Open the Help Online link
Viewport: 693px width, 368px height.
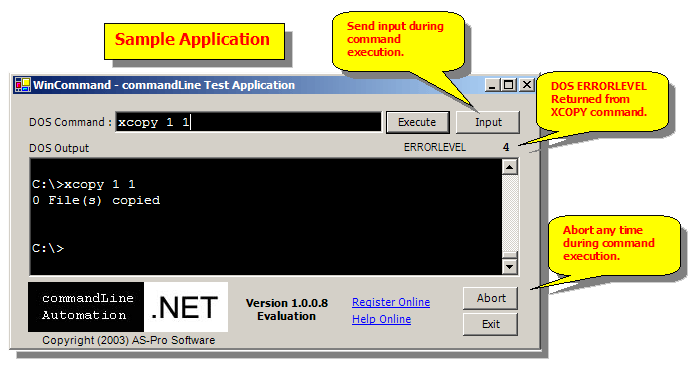[381, 319]
